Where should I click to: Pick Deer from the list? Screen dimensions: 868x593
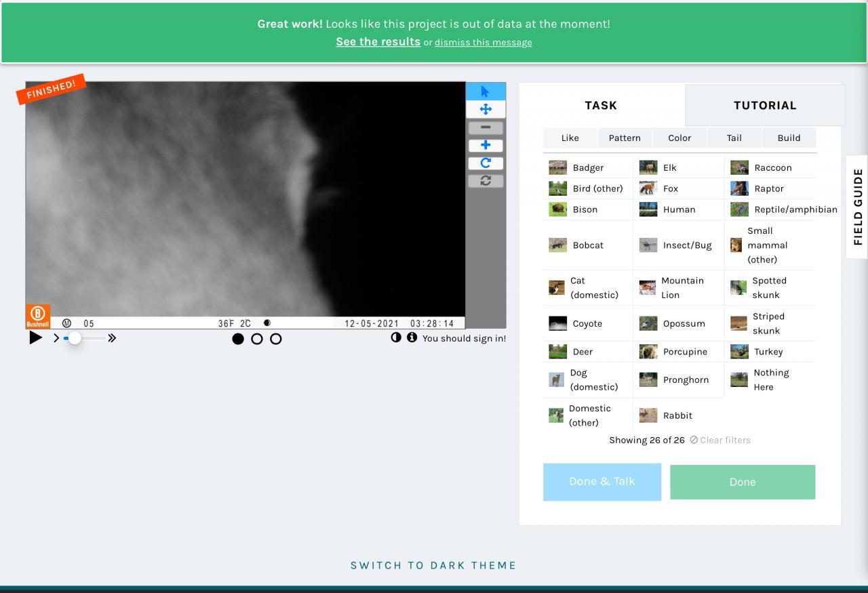click(x=588, y=352)
